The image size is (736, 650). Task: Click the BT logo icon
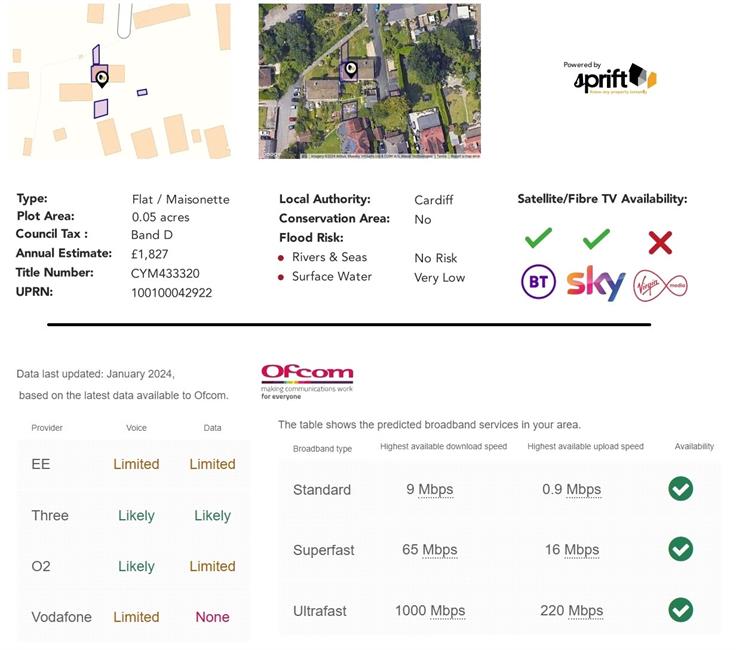tap(538, 283)
